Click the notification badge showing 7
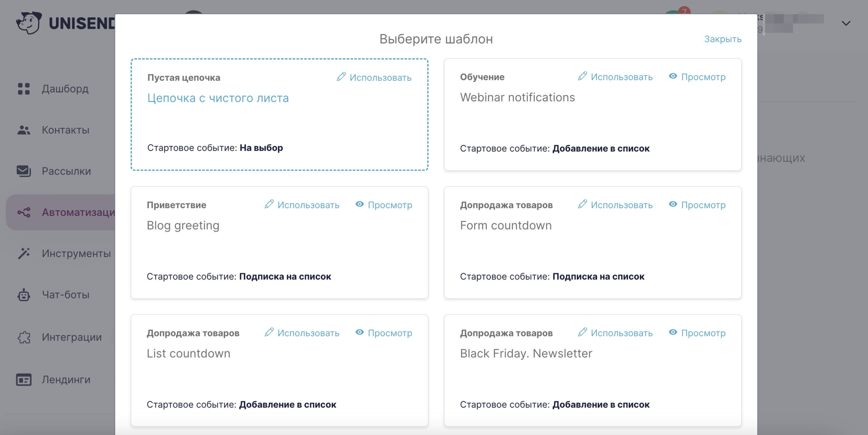The height and width of the screenshot is (435, 868). (684, 11)
